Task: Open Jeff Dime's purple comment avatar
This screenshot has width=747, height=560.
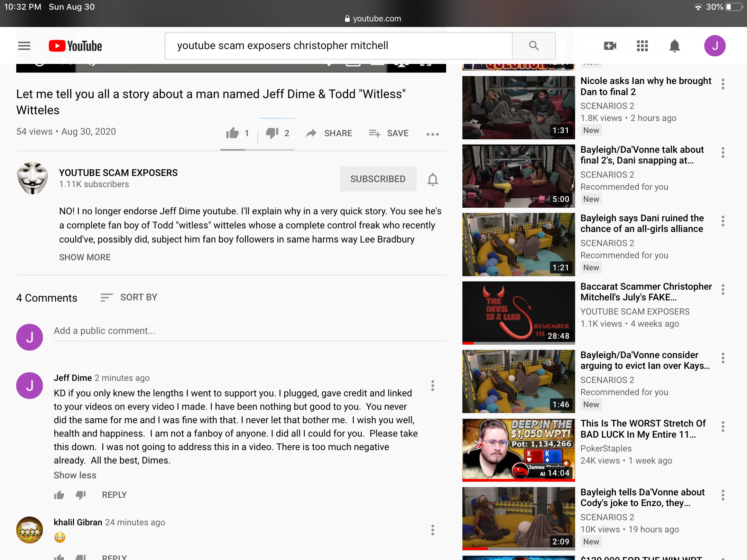Action: tap(30, 385)
